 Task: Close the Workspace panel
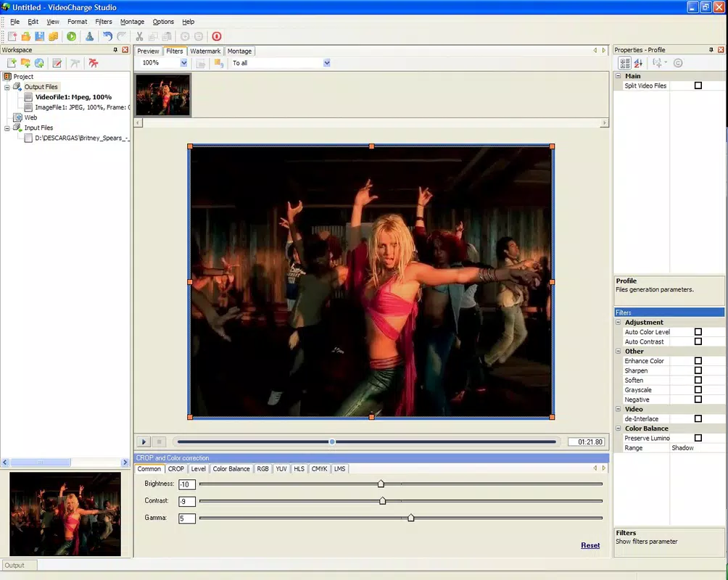125,50
